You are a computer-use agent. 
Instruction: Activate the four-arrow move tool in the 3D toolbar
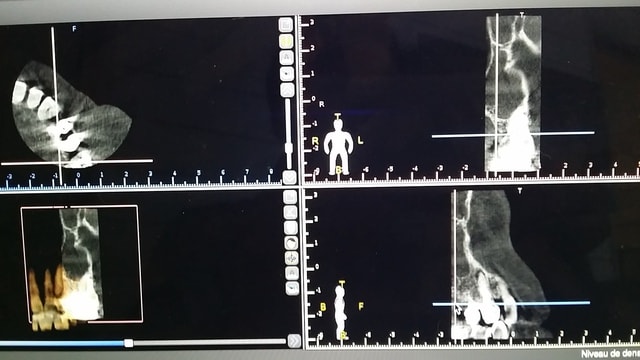click(291, 258)
